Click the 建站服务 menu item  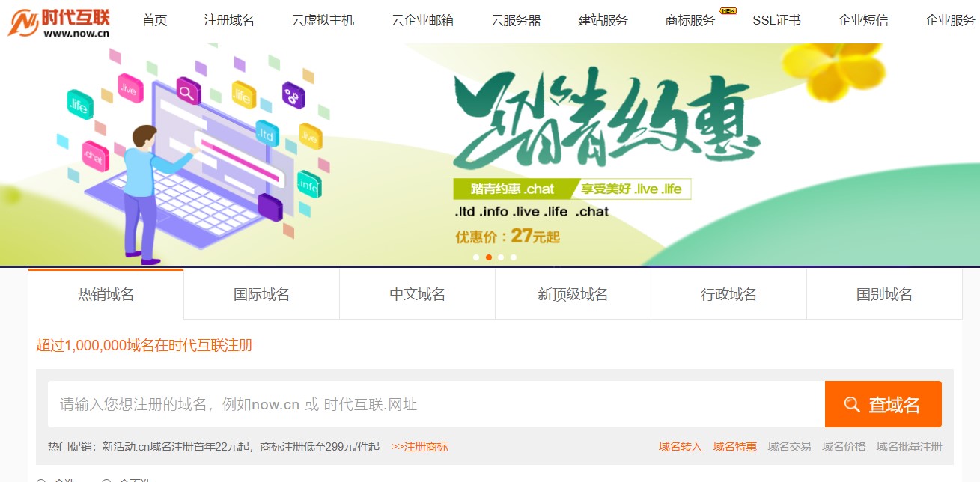coord(603,21)
